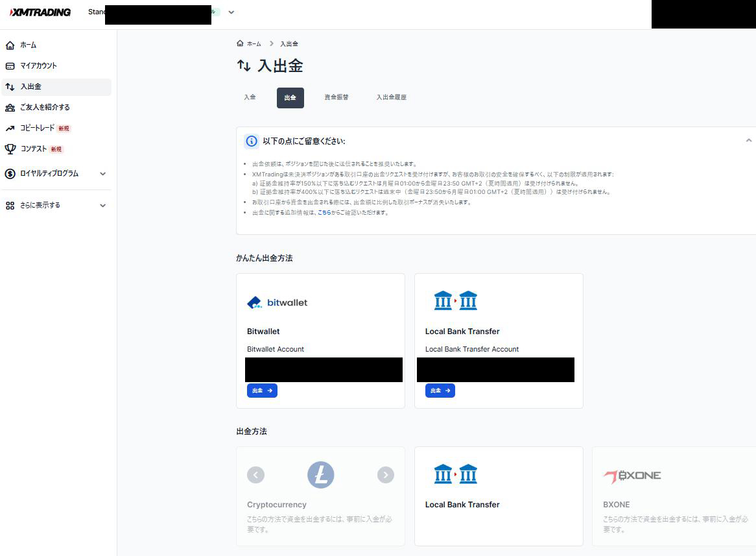Click the 新規 badge beside コンテスト
The width and height of the screenshot is (756, 556).
click(56, 149)
